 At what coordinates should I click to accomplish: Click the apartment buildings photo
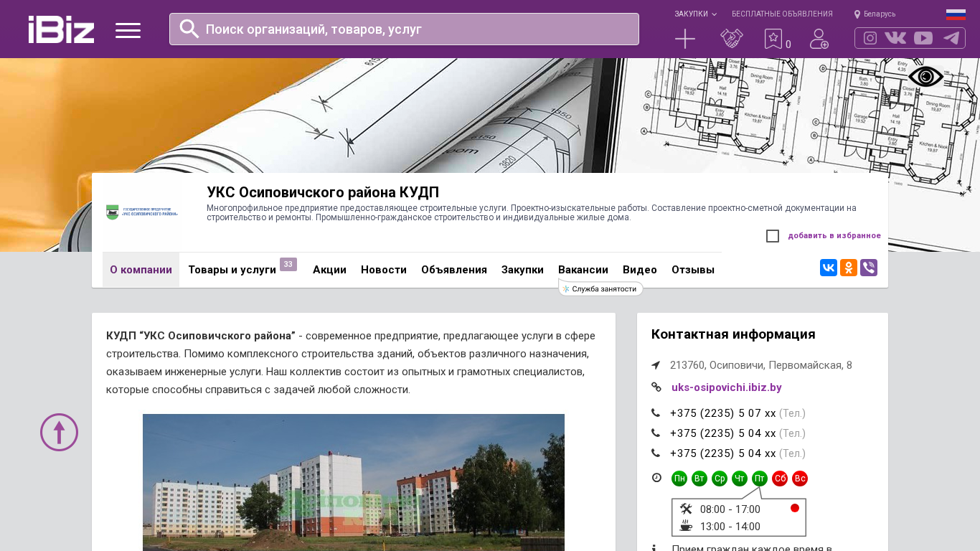[x=354, y=482]
